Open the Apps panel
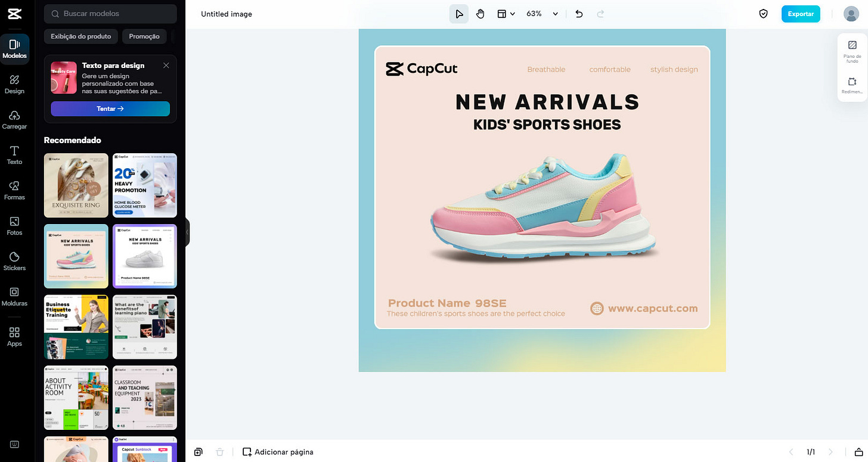The height and width of the screenshot is (462, 868). pos(14,337)
